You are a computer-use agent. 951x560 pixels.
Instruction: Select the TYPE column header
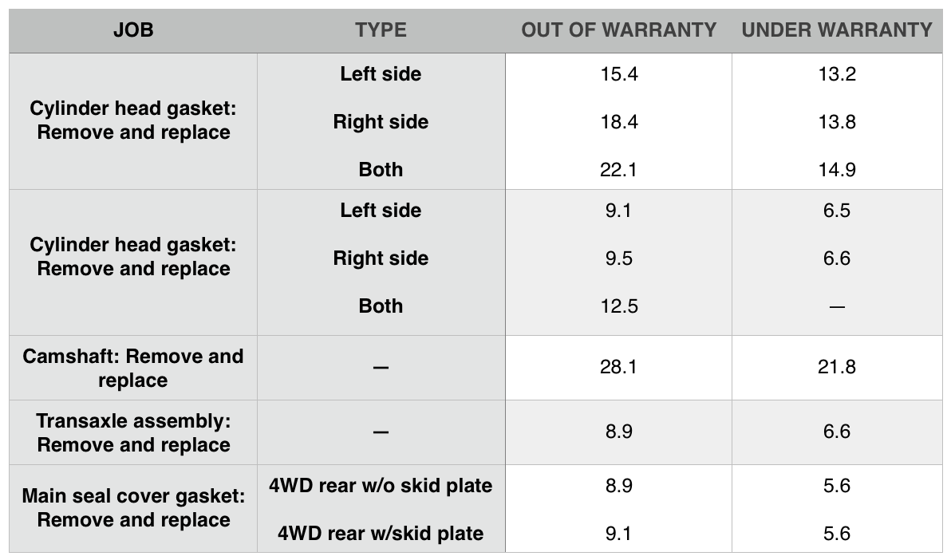[381, 30]
